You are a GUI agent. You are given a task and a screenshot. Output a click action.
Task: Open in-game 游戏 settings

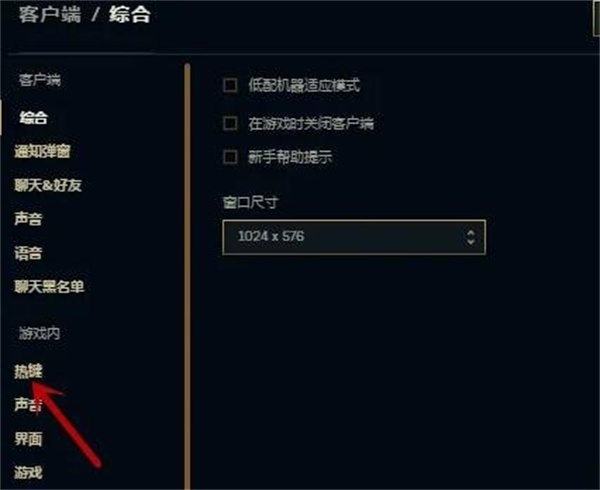28,473
